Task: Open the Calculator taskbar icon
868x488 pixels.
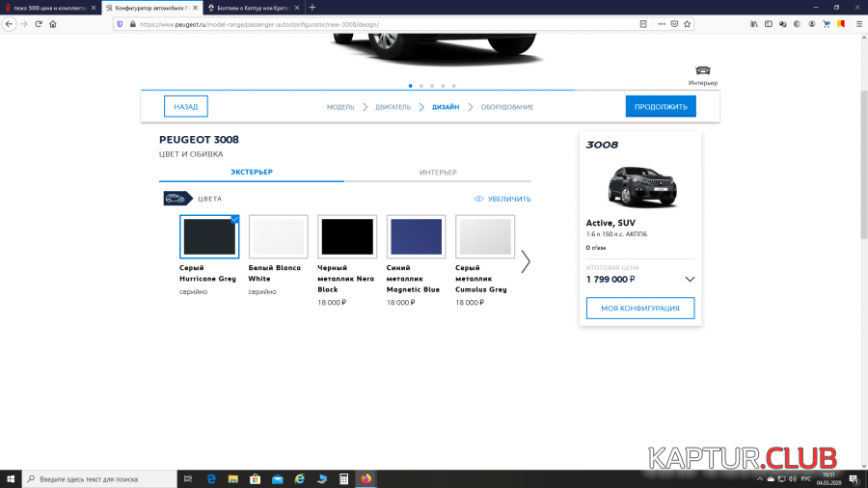Action: 343,478
